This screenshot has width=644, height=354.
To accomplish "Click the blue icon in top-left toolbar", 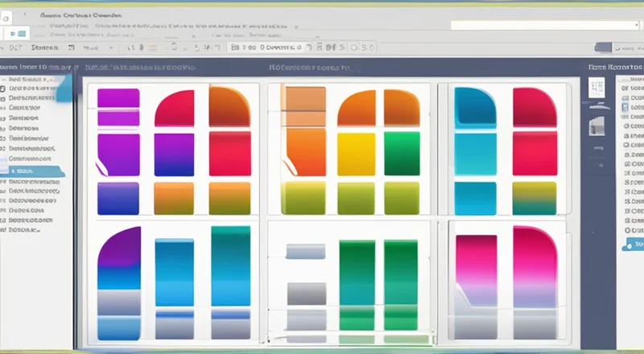I will tap(18, 34).
